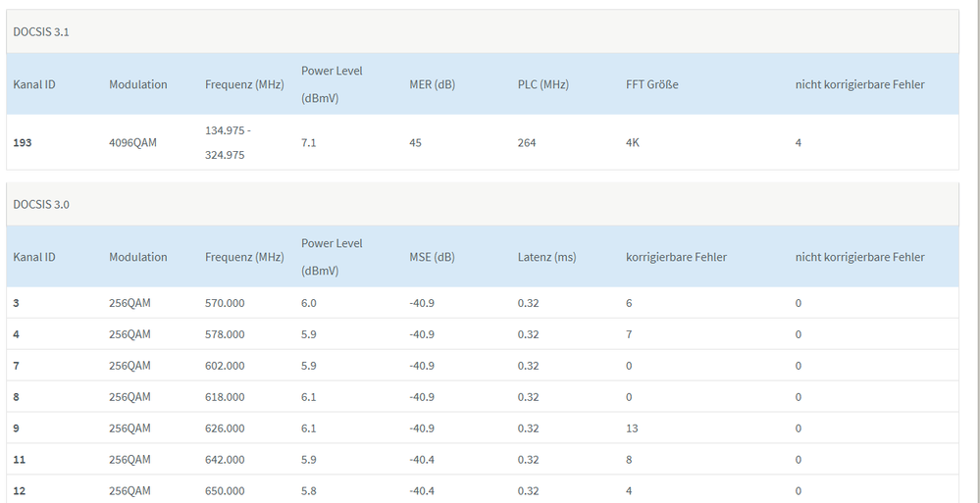Click PLC value 264
The width and height of the screenshot is (980, 503).
tap(527, 142)
